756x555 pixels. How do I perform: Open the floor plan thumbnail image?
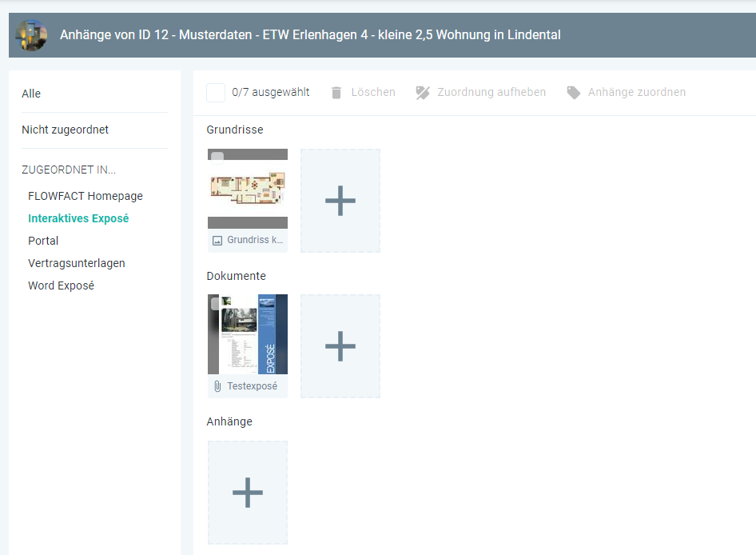tap(248, 189)
